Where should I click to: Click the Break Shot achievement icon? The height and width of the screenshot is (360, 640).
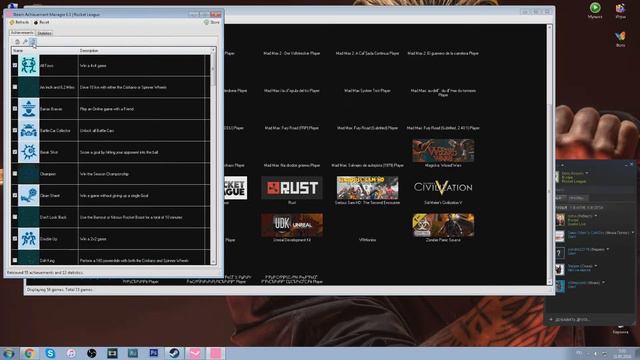pyautogui.click(x=29, y=152)
